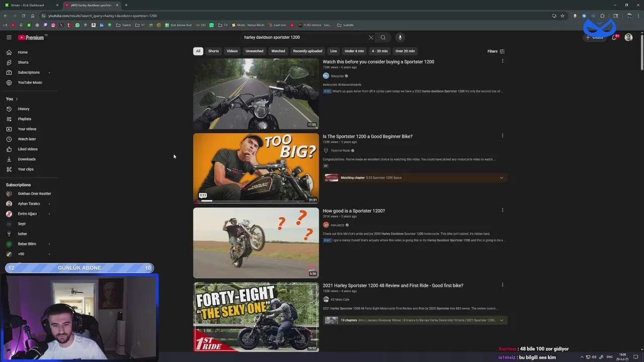Open a new browser tab

click(x=126, y=5)
